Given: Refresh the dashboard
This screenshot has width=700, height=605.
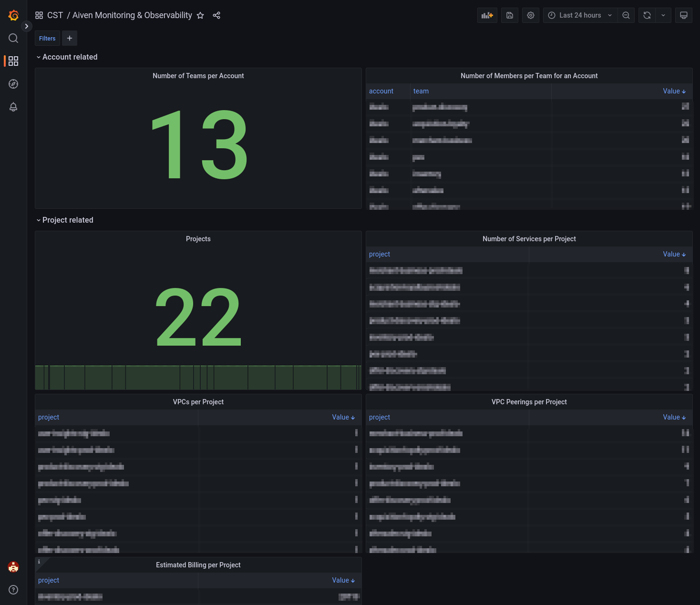Looking at the screenshot, I should pyautogui.click(x=647, y=15).
